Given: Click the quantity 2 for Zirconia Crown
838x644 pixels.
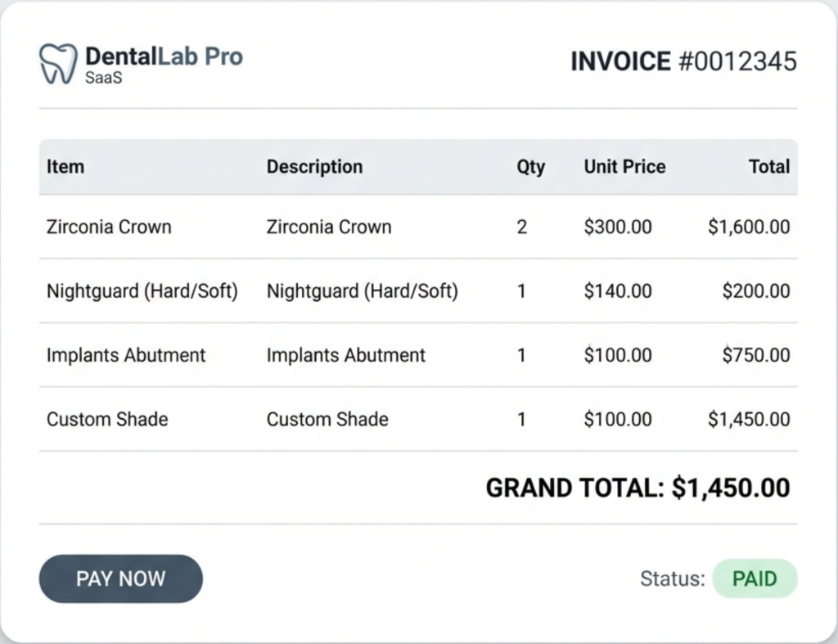Looking at the screenshot, I should tap(521, 227).
